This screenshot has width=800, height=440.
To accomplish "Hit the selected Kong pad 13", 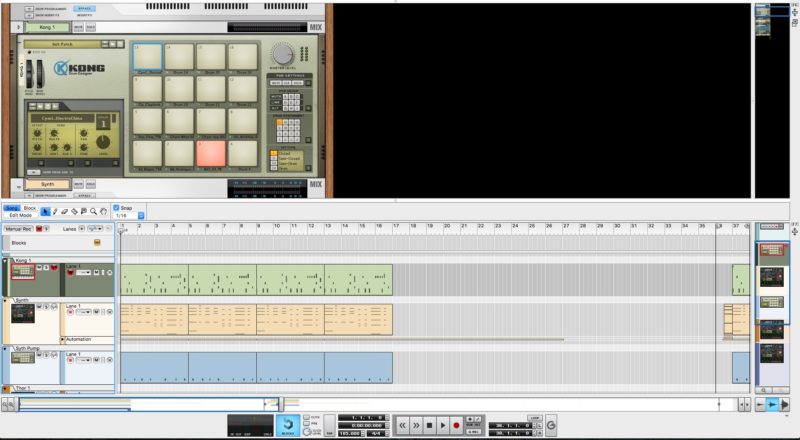I will pyautogui.click(x=147, y=57).
